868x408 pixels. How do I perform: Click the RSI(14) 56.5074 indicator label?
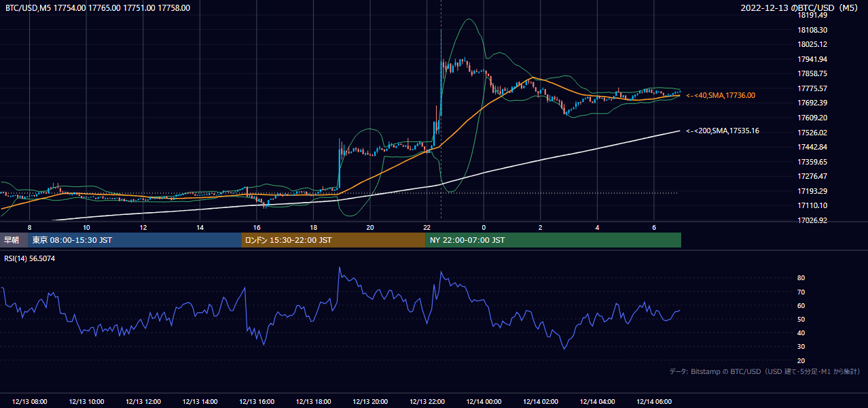pos(31,258)
